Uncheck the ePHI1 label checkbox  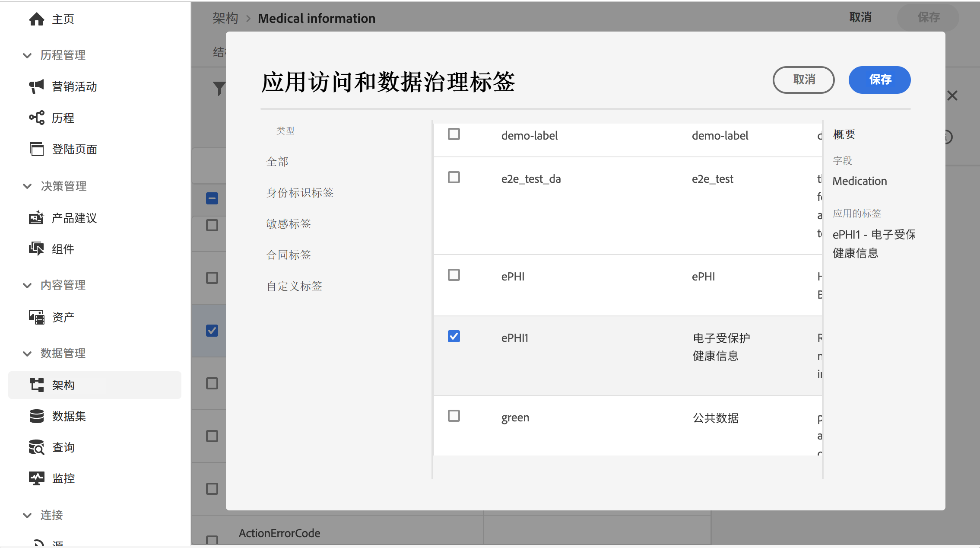click(x=454, y=336)
